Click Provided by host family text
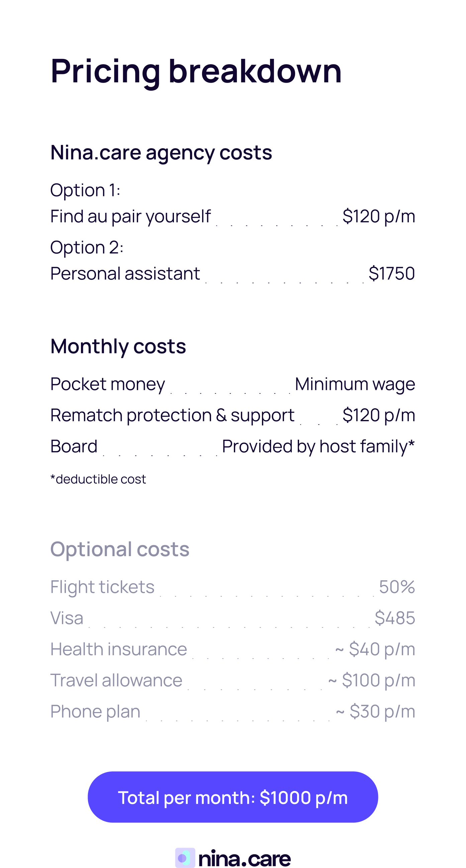This screenshot has height=868, width=466. point(318,446)
